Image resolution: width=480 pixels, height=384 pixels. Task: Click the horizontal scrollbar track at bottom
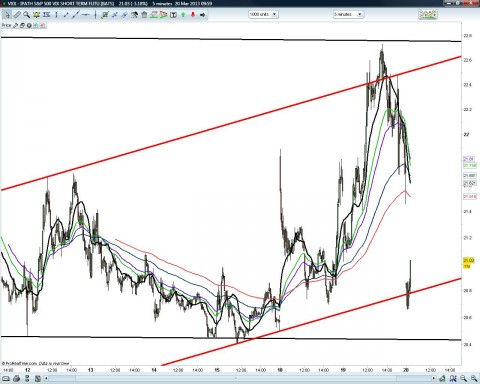pos(239,378)
